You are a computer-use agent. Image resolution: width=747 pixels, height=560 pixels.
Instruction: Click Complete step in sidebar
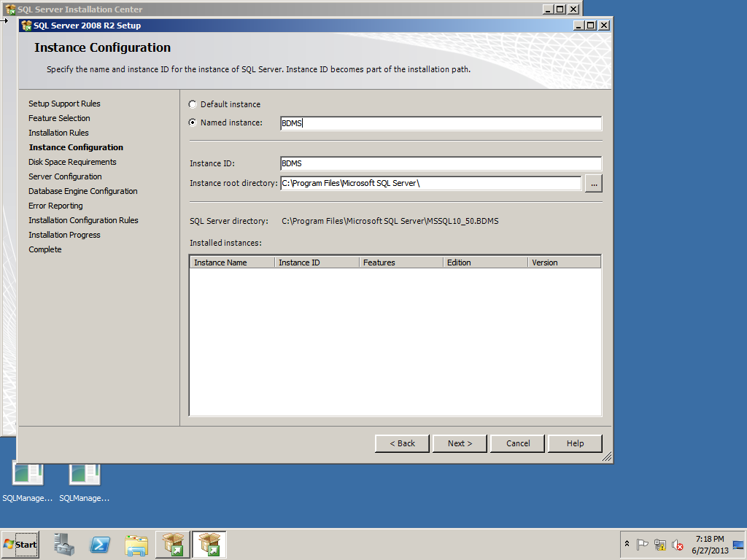click(x=45, y=249)
